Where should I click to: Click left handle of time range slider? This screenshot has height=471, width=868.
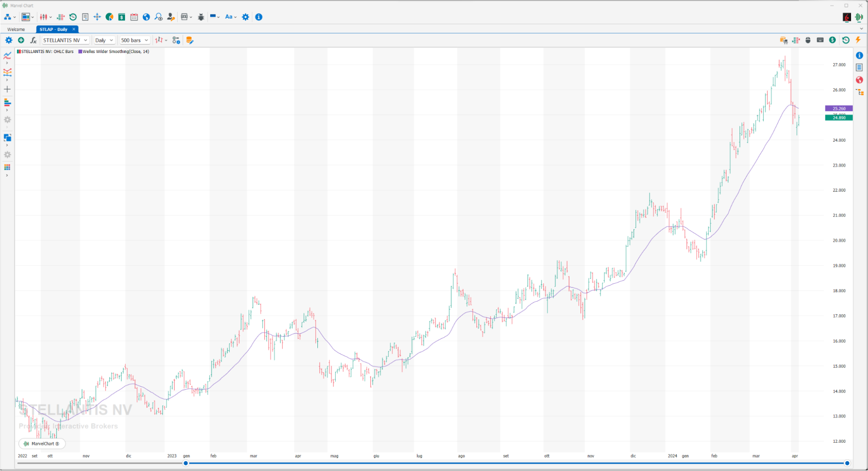point(186,463)
